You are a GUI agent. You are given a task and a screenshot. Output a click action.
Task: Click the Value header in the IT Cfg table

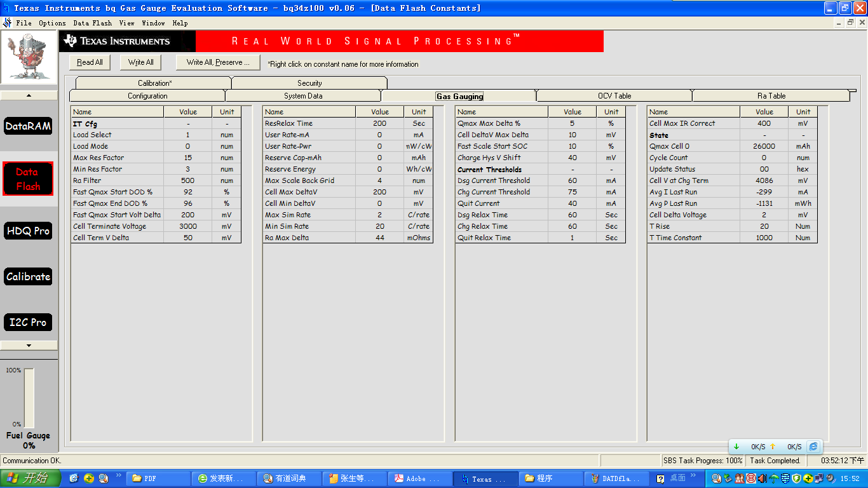[188, 112]
